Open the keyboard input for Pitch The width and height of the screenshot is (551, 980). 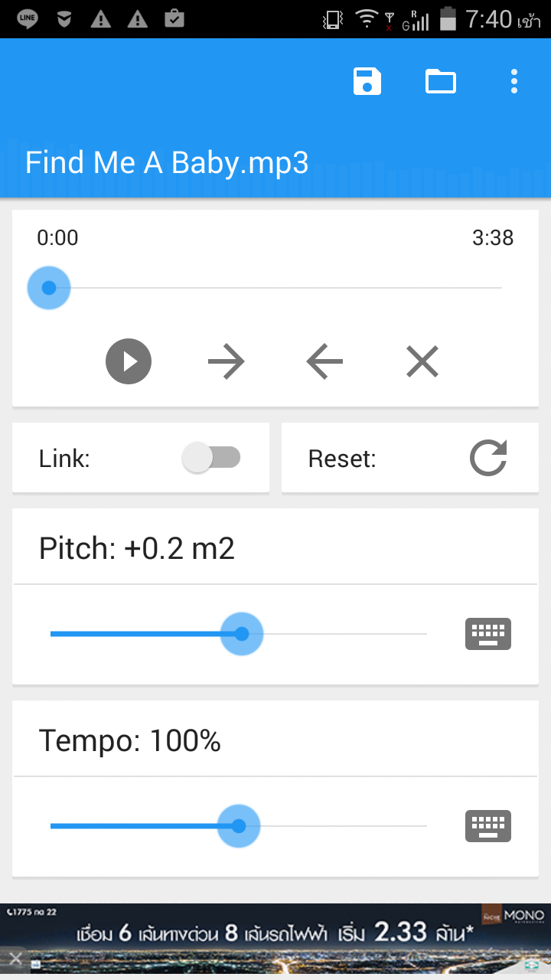[x=488, y=634]
